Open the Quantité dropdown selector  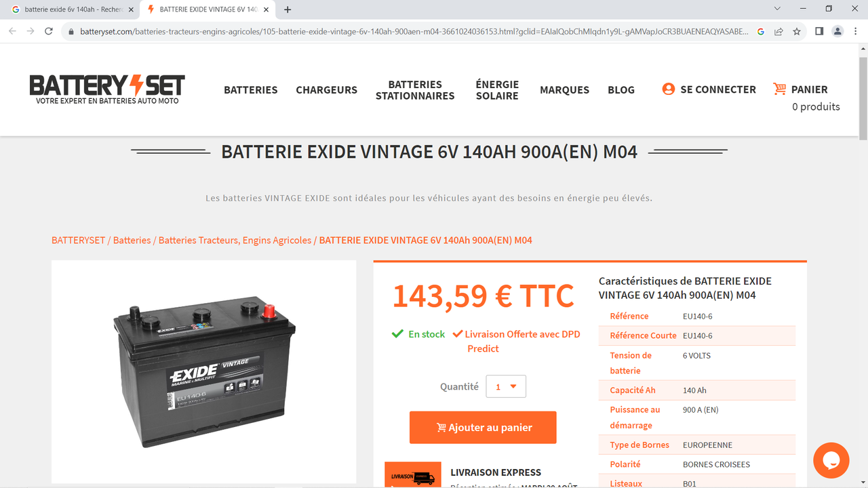[x=506, y=386]
